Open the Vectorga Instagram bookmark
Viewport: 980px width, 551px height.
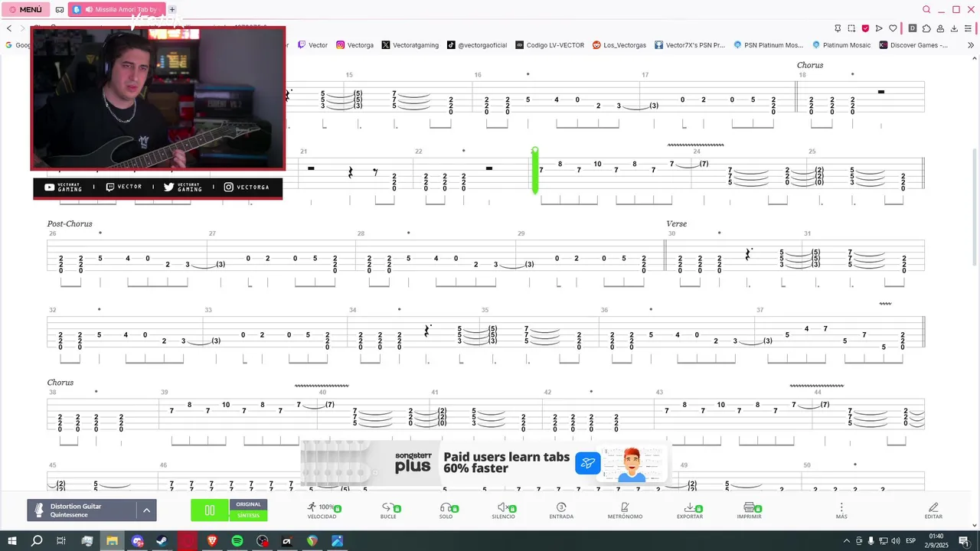355,45
